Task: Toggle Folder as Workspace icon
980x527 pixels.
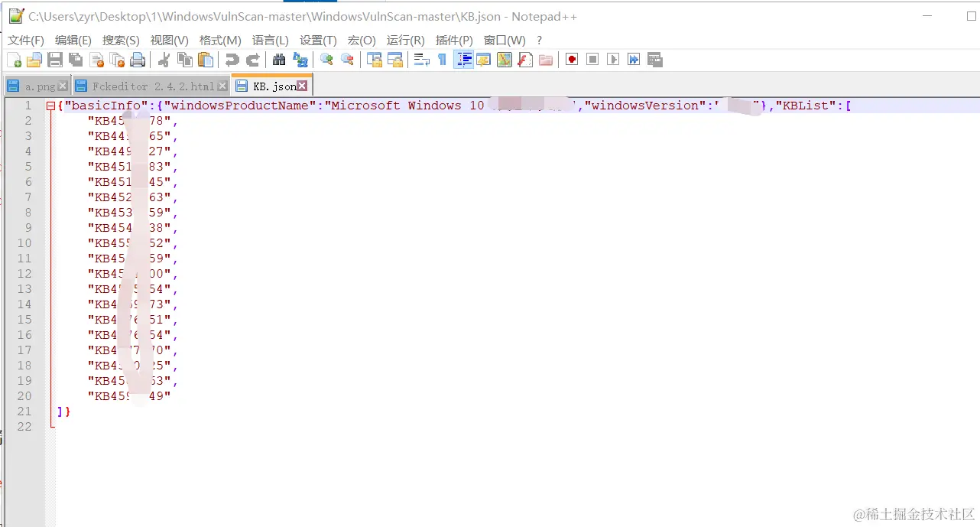Action: coord(546,60)
